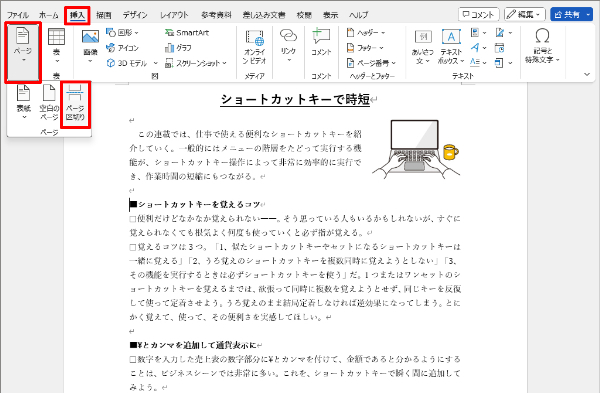
Task: Collapse the ribbon with the chevron
Action: pos(587,74)
